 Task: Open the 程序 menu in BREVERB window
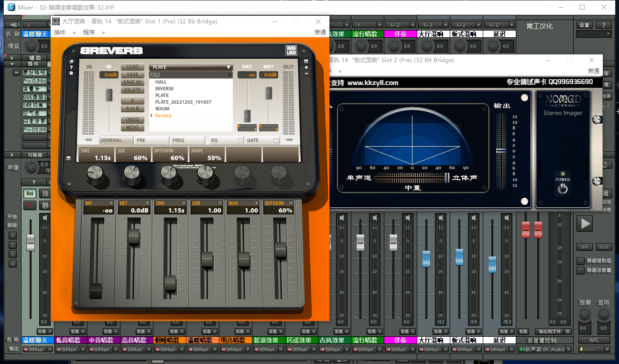click(x=89, y=32)
